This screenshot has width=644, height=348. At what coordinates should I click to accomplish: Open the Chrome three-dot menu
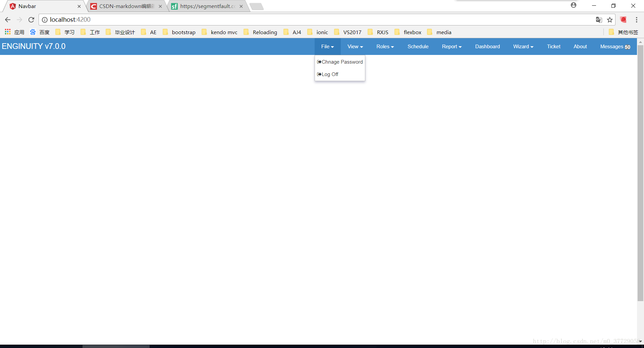tap(637, 20)
